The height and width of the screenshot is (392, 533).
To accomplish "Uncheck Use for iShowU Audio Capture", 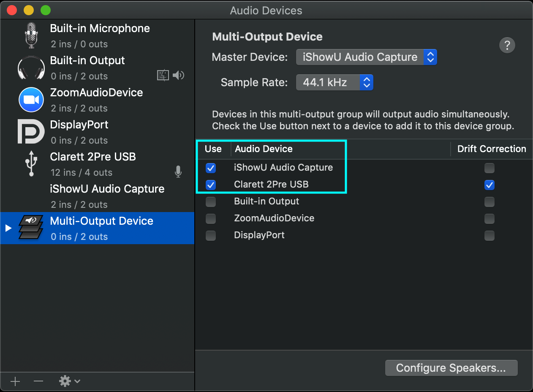I will 211,168.
